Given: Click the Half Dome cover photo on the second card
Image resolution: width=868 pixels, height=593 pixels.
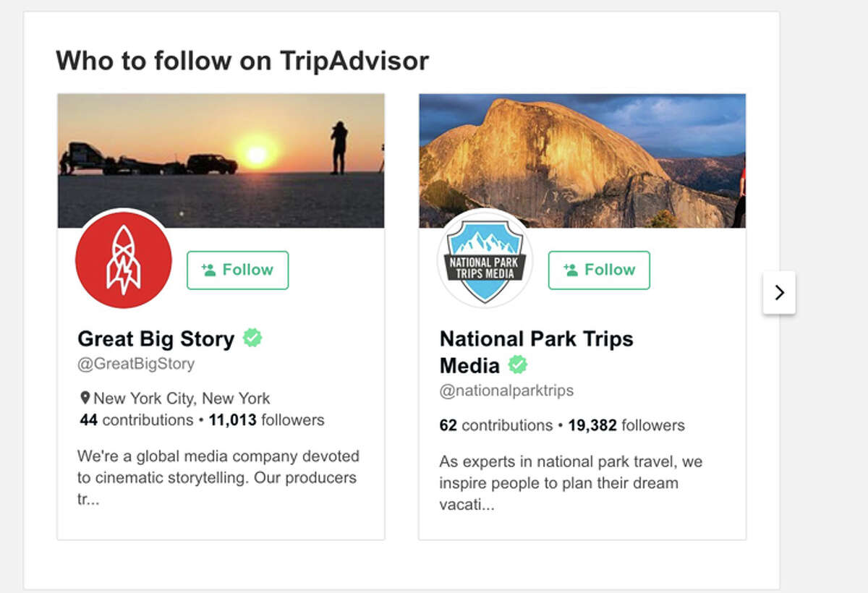Looking at the screenshot, I should tap(582, 145).
